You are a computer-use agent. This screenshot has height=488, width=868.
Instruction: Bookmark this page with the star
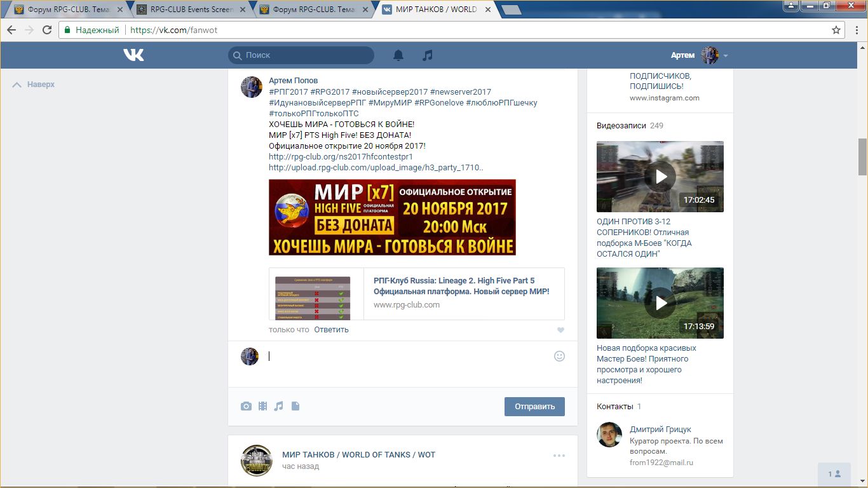click(836, 30)
